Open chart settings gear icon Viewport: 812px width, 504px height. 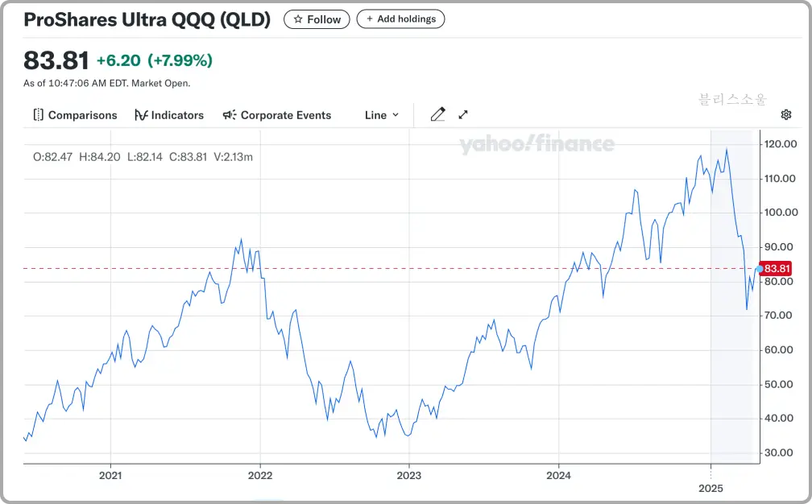[786, 114]
